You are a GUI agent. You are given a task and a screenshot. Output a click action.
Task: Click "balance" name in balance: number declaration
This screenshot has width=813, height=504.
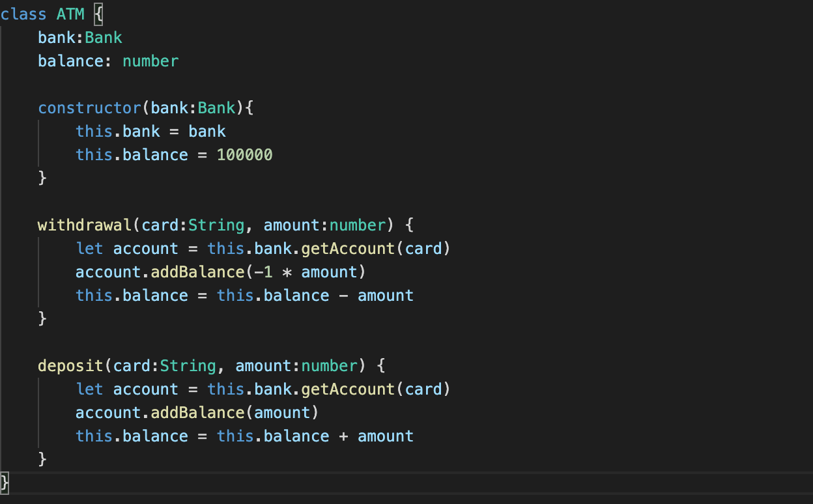[x=70, y=61]
